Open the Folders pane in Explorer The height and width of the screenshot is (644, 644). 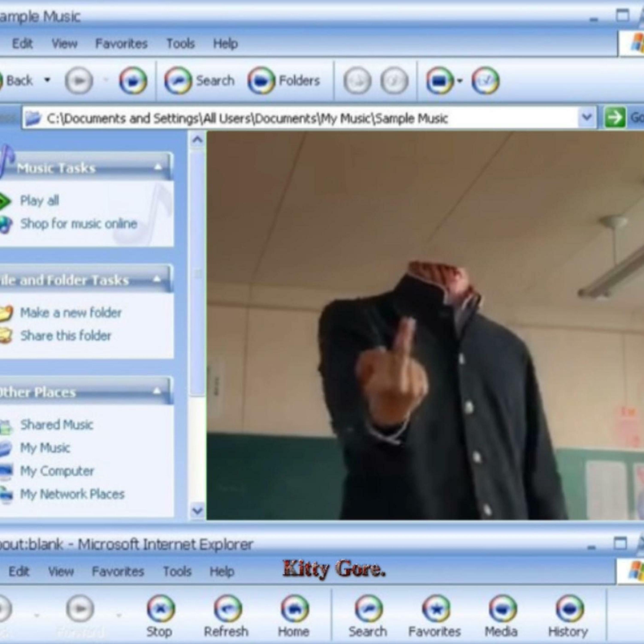click(261, 81)
